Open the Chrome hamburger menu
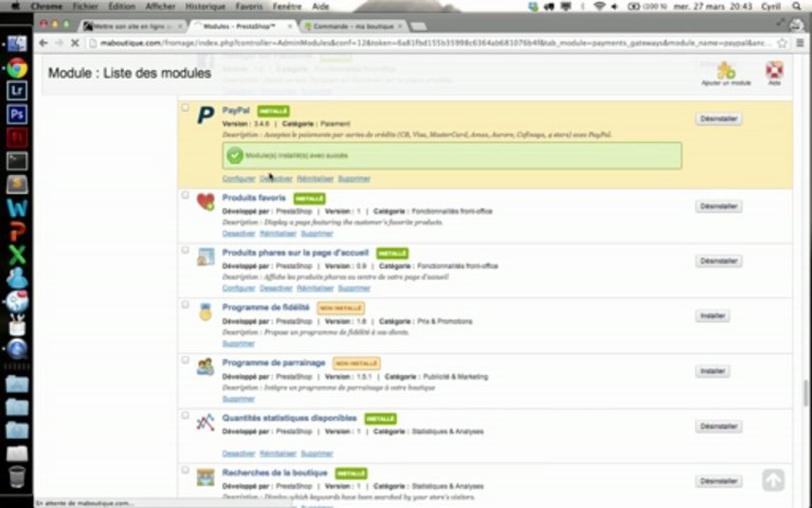 pos(800,44)
